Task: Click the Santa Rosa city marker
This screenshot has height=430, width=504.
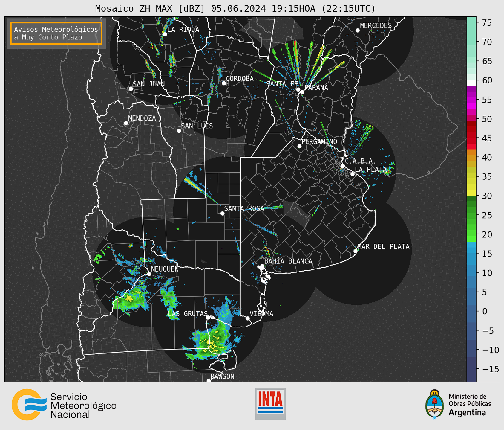Action: [x=222, y=214]
